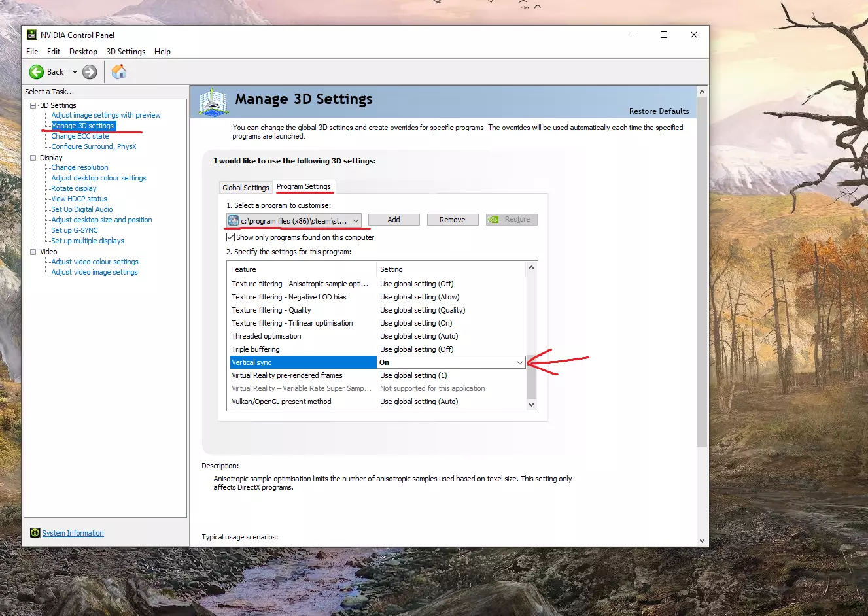Click the Add program button

[394, 220]
